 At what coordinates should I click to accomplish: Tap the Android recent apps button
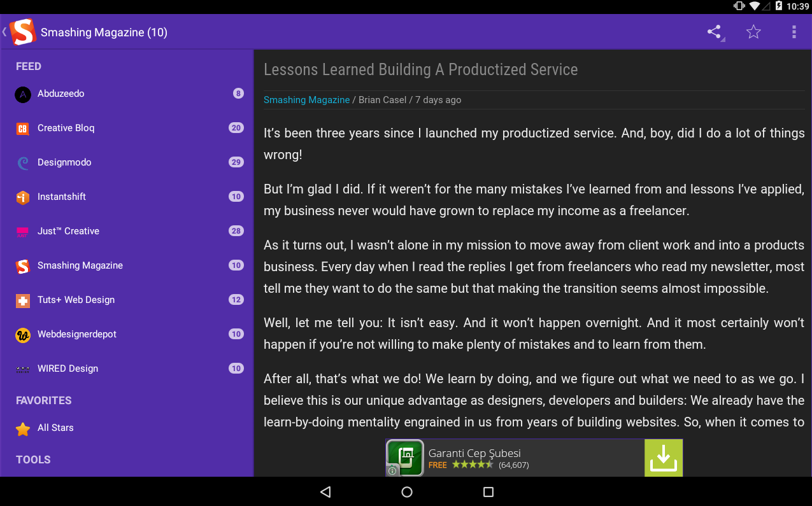point(488,492)
